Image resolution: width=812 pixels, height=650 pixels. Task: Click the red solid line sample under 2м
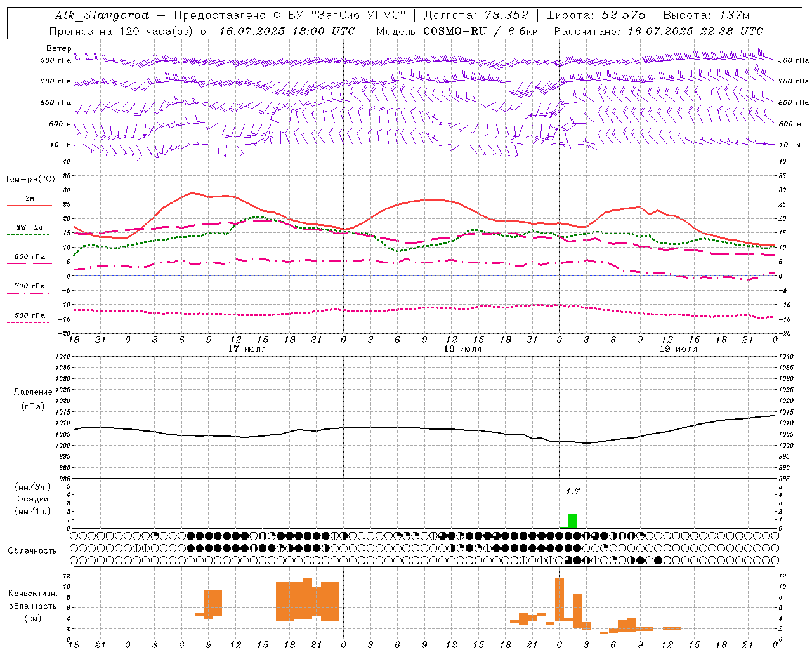(29, 205)
